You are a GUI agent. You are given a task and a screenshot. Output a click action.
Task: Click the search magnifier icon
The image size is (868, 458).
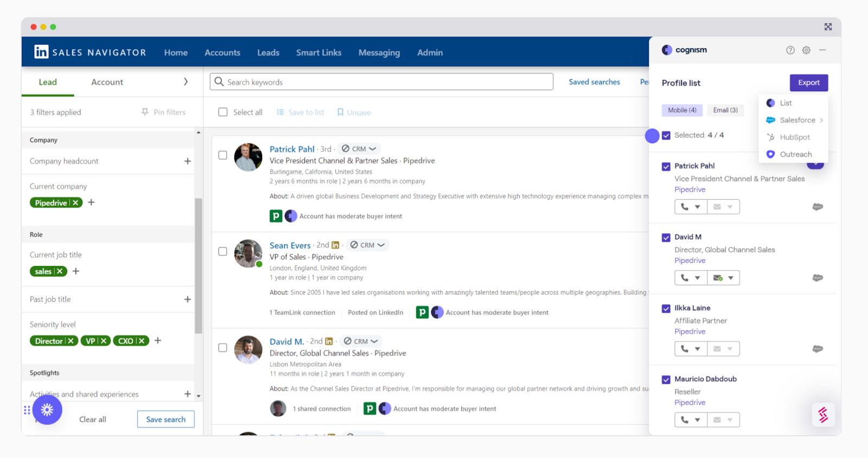pyautogui.click(x=219, y=81)
